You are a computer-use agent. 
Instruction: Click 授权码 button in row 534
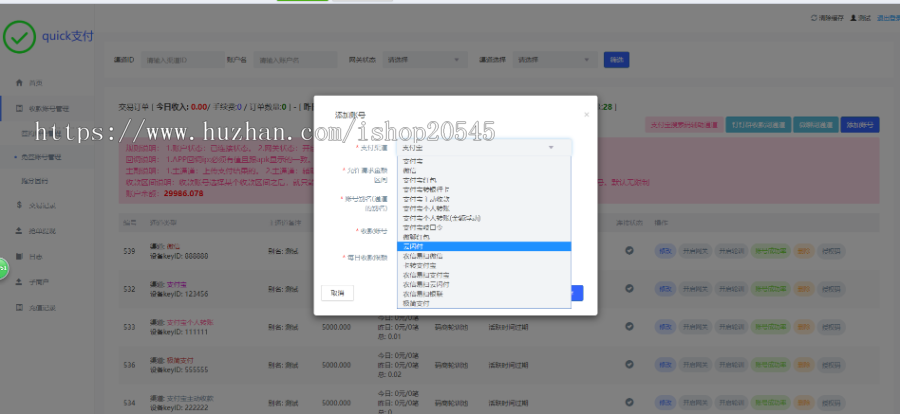click(x=831, y=403)
